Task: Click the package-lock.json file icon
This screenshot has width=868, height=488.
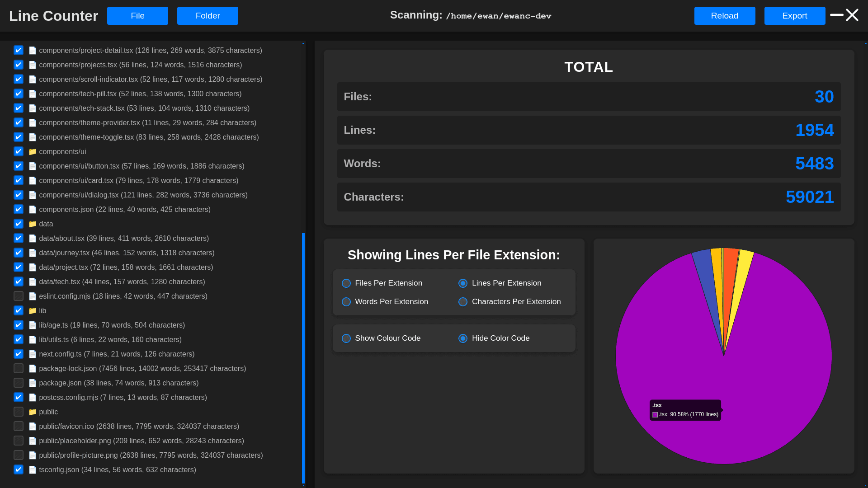Action: (x=33, y=369)
